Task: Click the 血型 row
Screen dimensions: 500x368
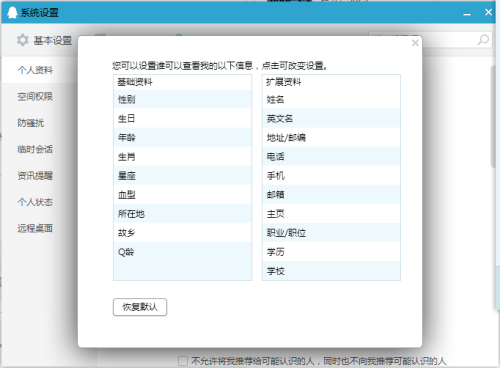Action: (182, 195)
